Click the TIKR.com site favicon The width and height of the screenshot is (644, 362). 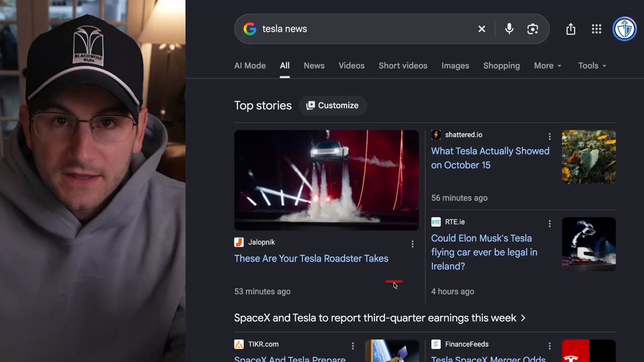[x=239, y=344]
